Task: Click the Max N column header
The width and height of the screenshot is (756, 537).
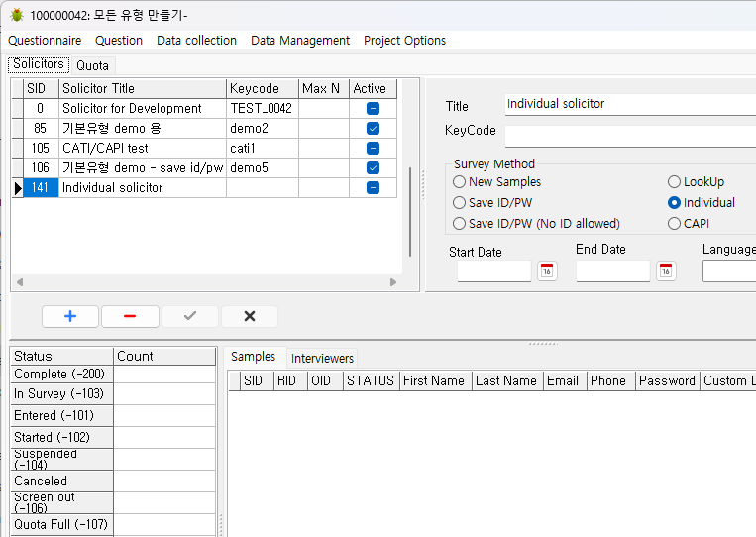Action: point(324,89)
